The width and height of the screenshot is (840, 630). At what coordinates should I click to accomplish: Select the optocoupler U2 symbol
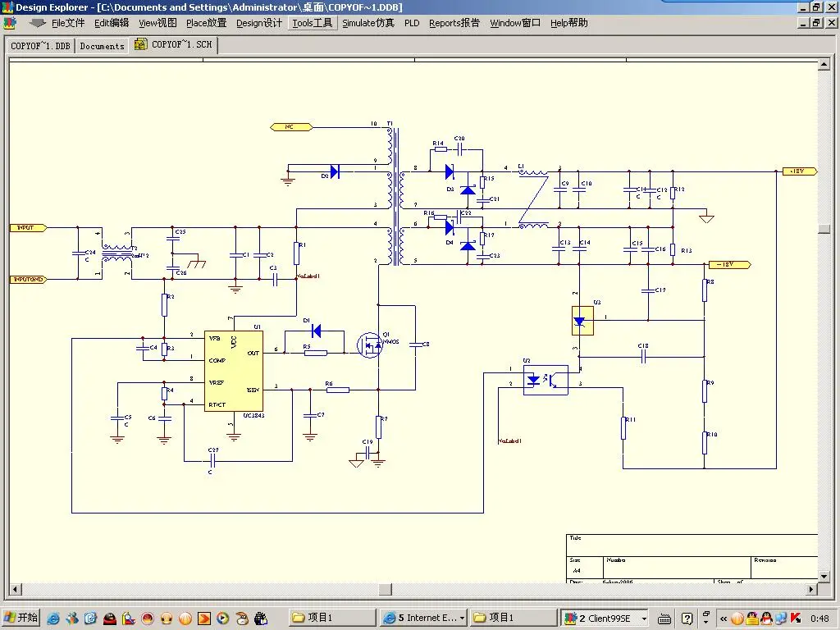click(546, 381)
